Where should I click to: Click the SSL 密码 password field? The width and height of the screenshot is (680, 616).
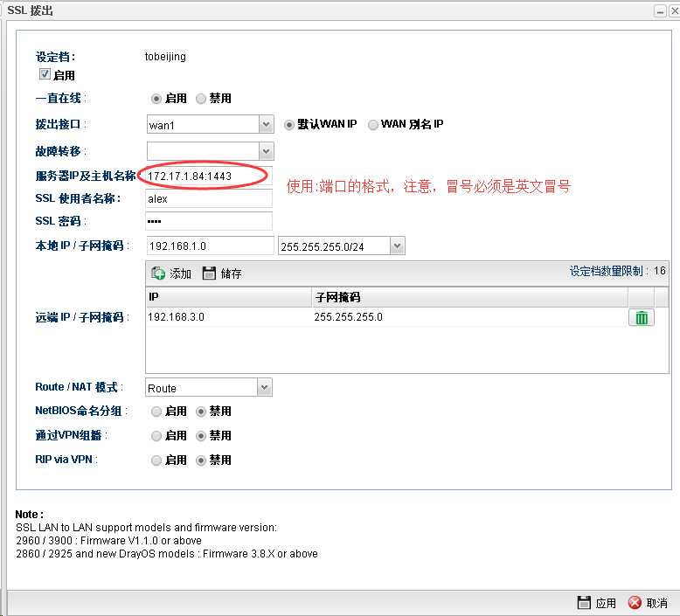tap(209, 221)
